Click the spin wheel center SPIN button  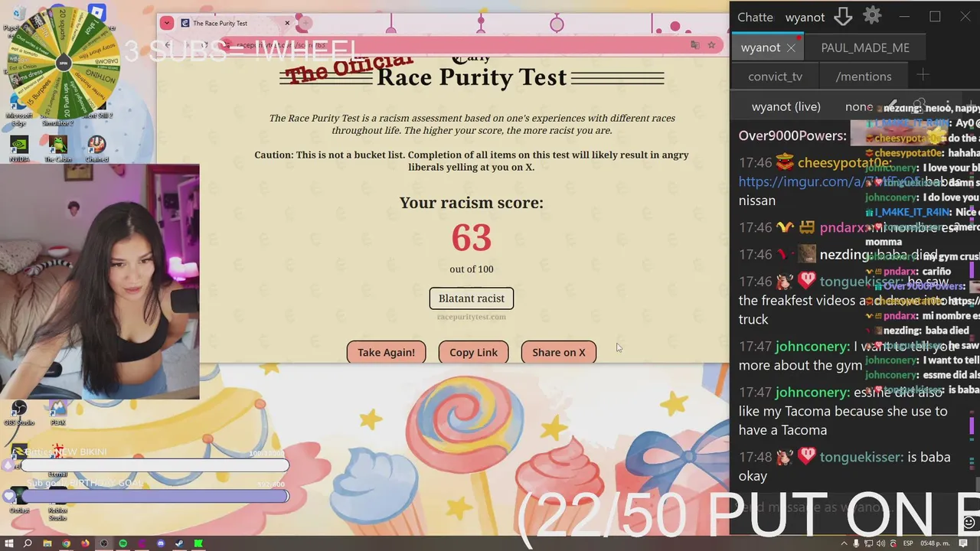tap(64, 64)
